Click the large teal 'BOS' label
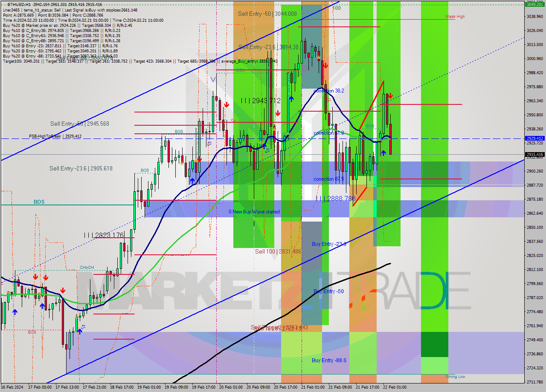Image resolution: width=546 pixels, height=392 pixels. [x=39, y=202]
